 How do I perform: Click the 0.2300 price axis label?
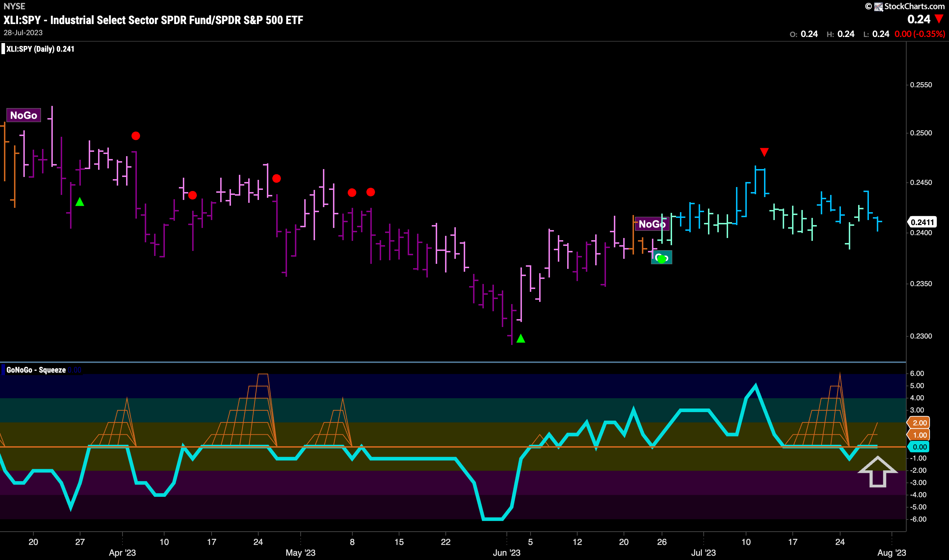pos(921,336)
